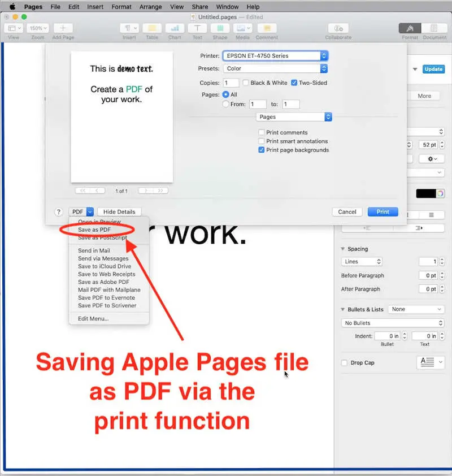Screen dimensions: 452x476
Task: Choose Save PDF to Evernote
Action: [106, 298]
